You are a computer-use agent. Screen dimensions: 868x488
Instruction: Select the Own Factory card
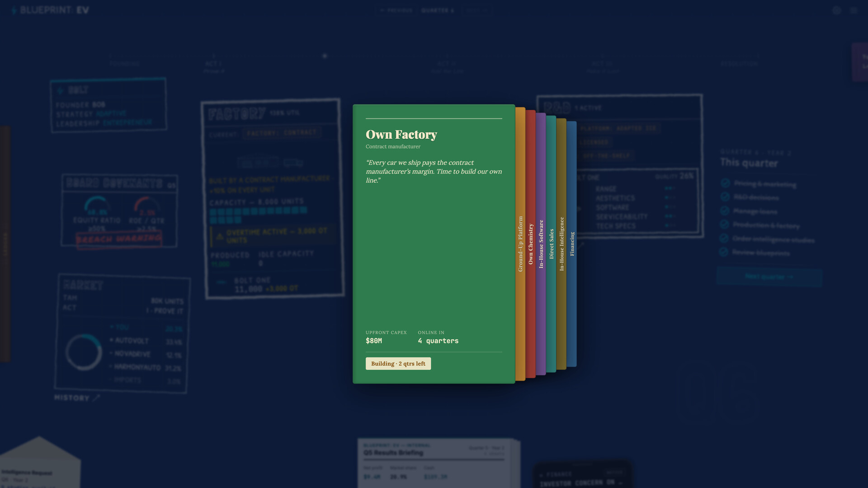434,244
